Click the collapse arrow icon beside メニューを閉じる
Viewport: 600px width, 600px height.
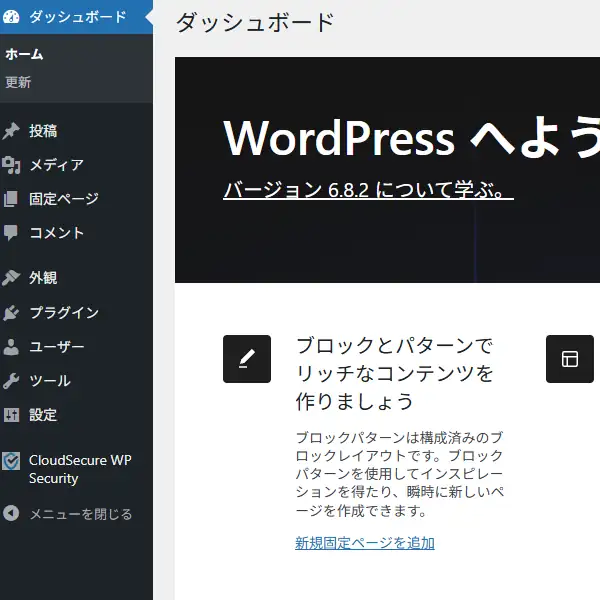coord(11,513)
